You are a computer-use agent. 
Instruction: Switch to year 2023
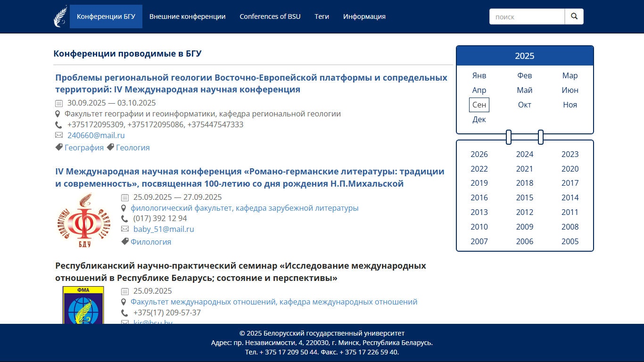coord(570,154)
